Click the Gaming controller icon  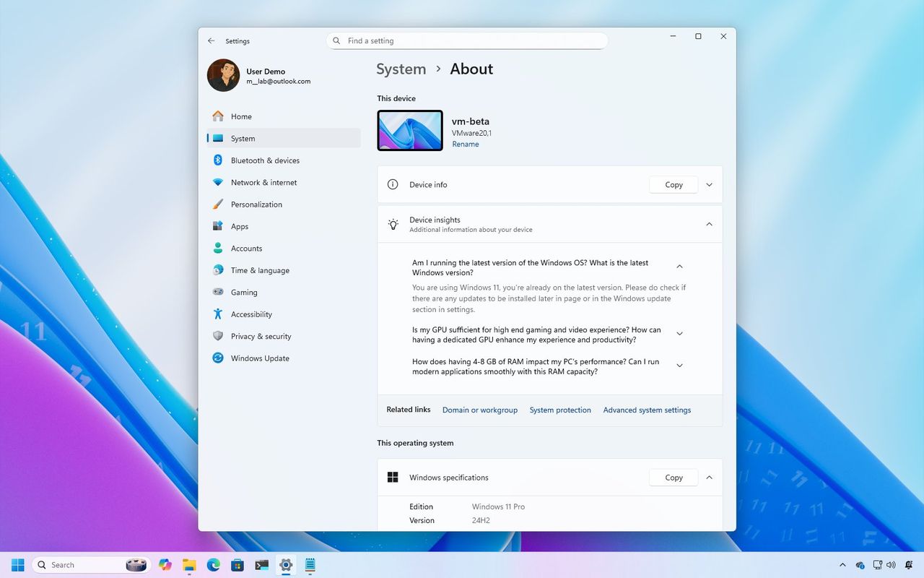[x=218, y=292]
